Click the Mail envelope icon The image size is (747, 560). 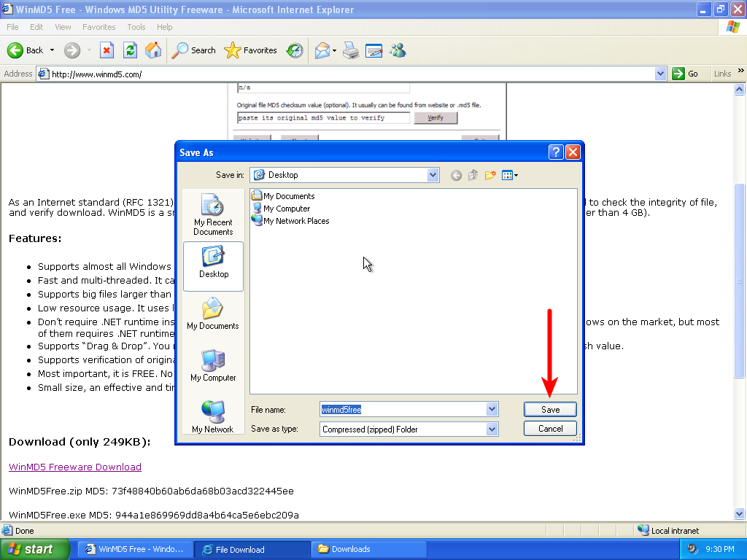tap(322, 50)
